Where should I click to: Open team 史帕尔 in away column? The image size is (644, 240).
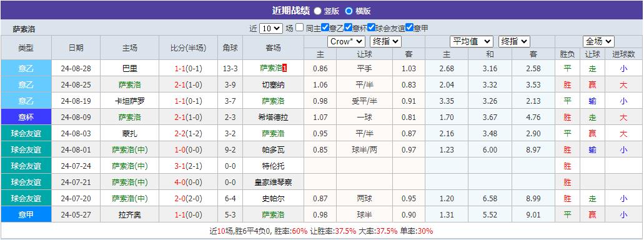click(273, 199)
